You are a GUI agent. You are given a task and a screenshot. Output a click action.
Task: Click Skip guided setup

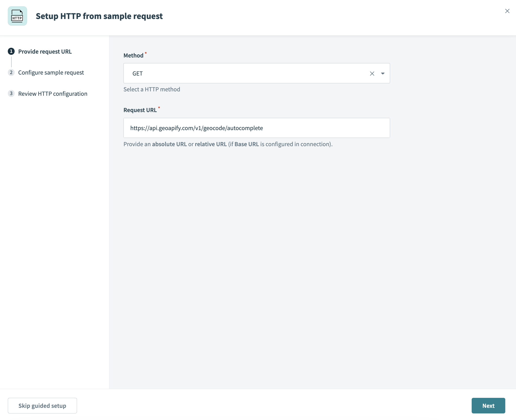click(42, 405)
